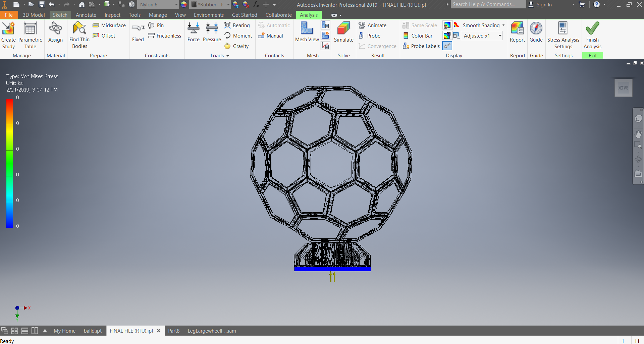Click the Animate result tool
This screenshot has width=644, height=344.
click(x=372, y=25)
